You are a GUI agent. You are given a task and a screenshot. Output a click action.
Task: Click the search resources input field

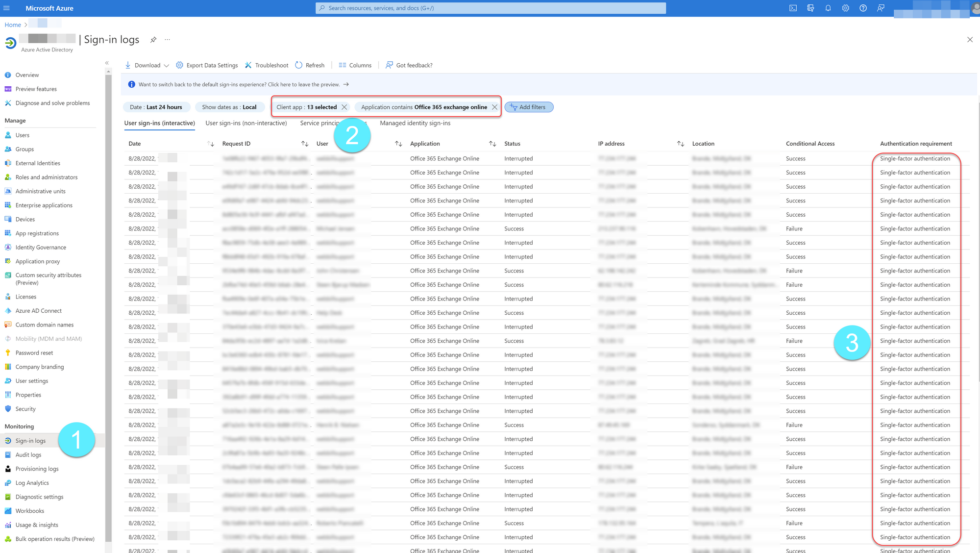click(x=490, y=8)
